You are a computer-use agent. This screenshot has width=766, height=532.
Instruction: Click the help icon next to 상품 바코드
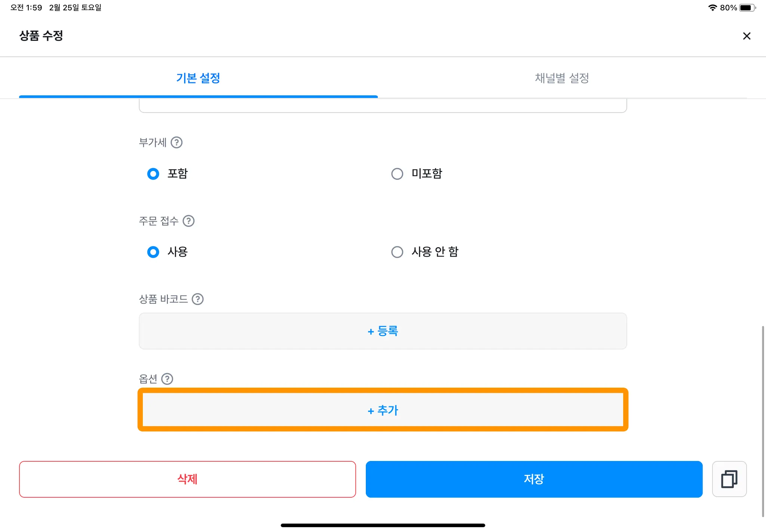pyautogui.click(x=197, y=299)
